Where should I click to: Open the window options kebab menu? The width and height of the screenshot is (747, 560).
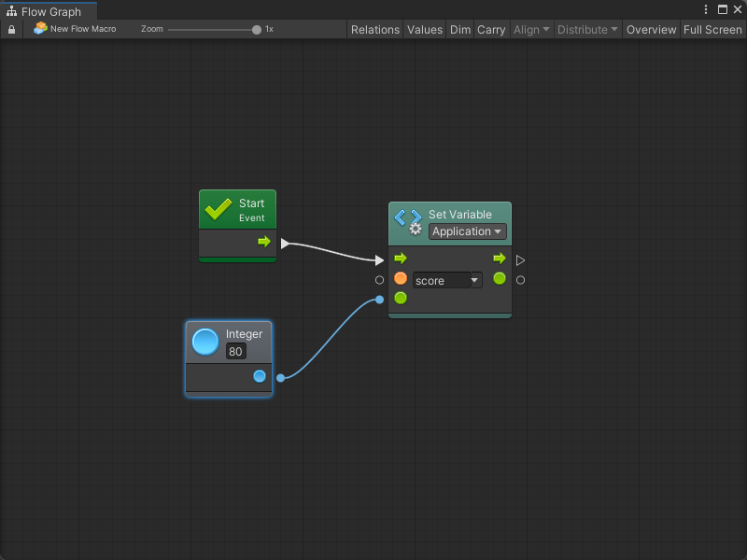(x=706, y=9)
